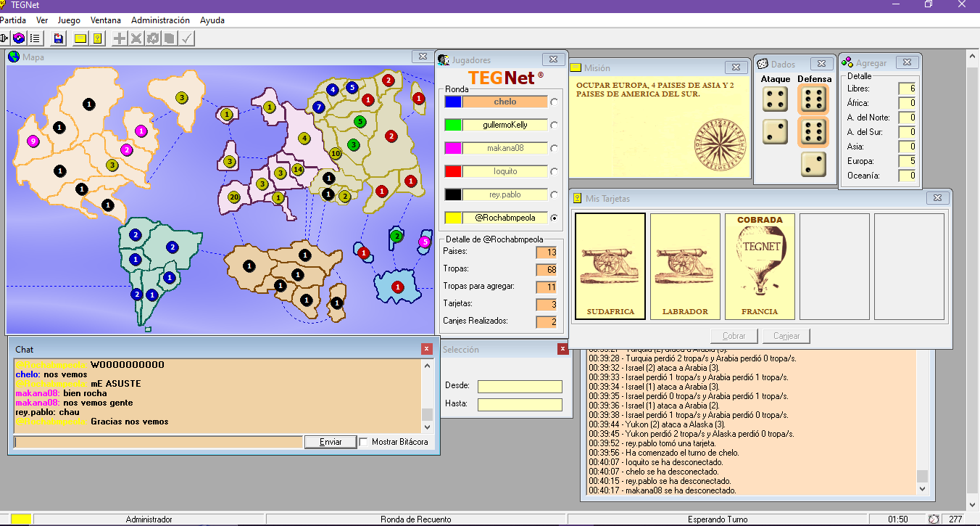Open country cards toolbar icon with symbol
The width and height of the screenshot is (980, 526).
coord(97,38)
